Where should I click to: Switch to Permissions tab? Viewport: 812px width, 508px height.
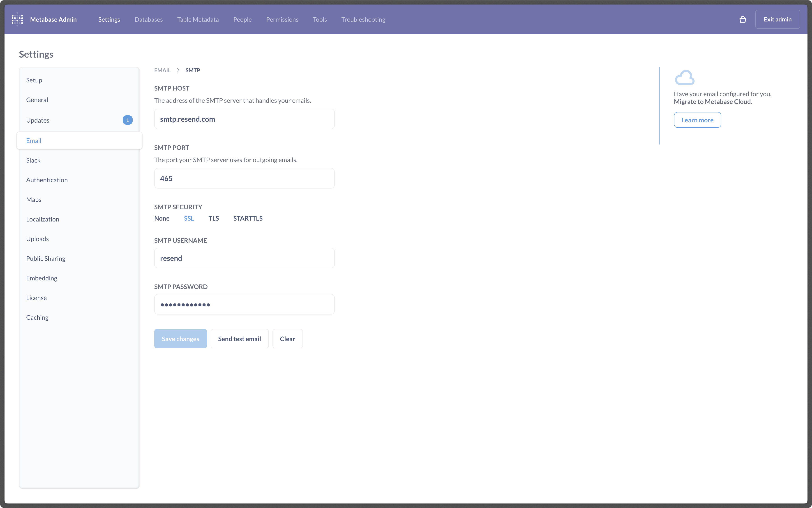282,19
